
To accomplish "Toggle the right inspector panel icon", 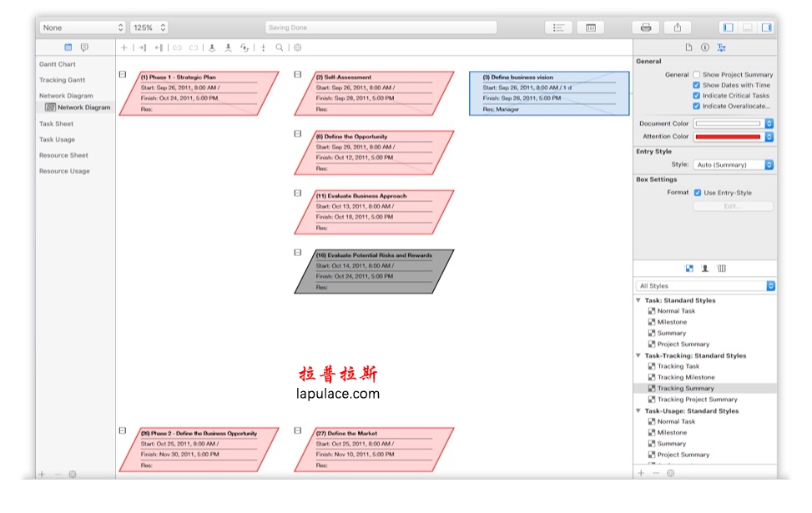I will pos(766,28).
